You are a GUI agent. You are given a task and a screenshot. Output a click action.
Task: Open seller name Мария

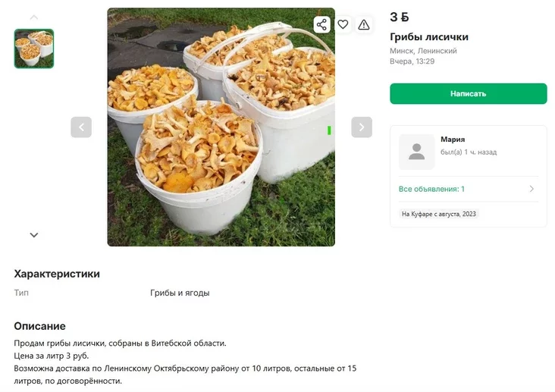click(x=453, y=140)
